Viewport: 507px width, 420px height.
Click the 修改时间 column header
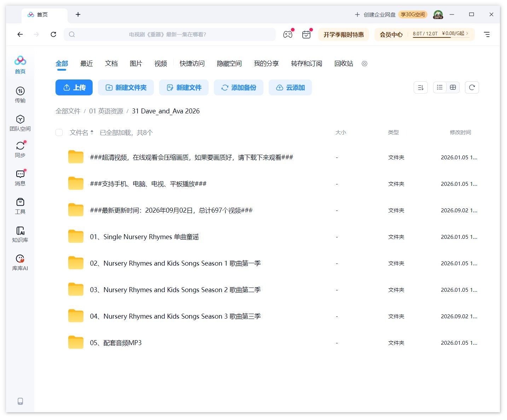[460, 132]
